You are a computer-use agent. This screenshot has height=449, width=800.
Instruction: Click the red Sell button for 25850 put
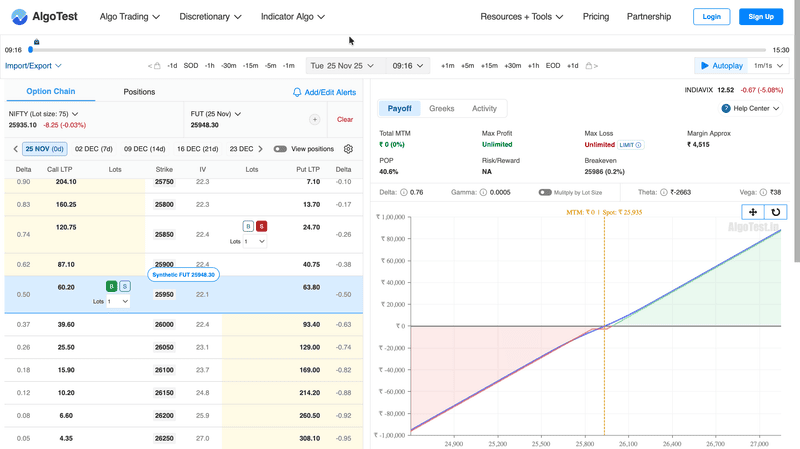coord(261,227)
